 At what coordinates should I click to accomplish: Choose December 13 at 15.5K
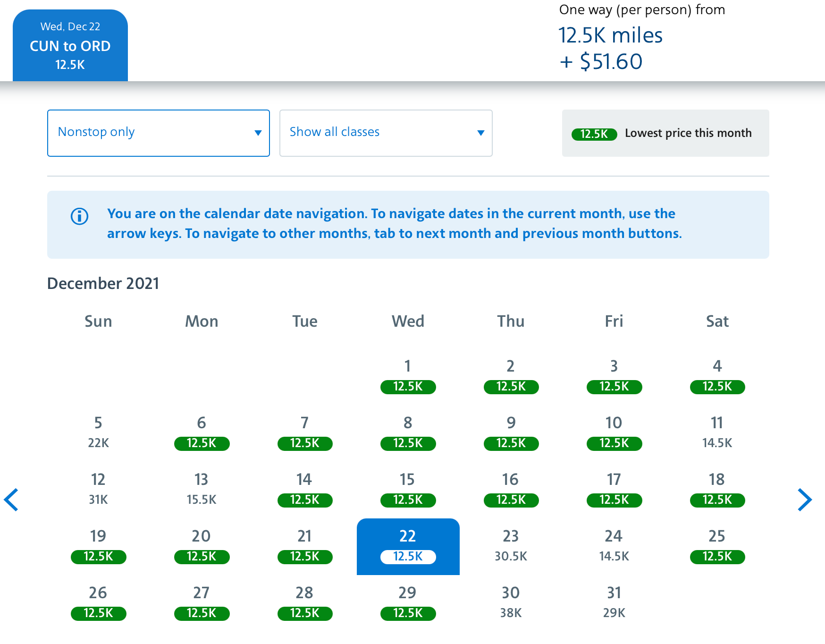pos(202,489)
